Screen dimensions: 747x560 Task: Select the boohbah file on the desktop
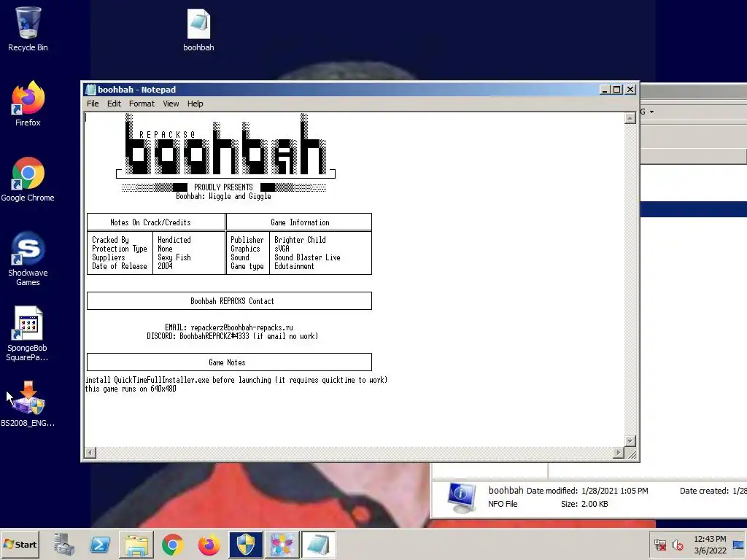[198, 29]
